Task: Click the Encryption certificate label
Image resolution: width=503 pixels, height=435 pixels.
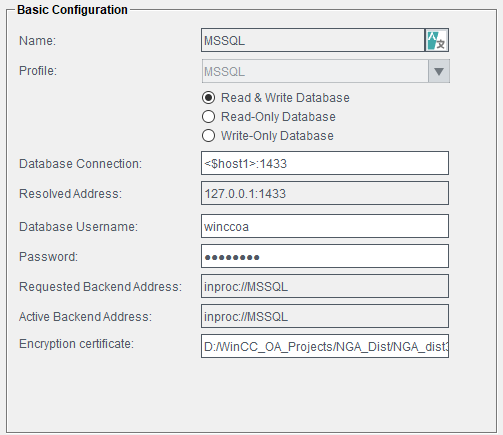Action: click(76, 344)
